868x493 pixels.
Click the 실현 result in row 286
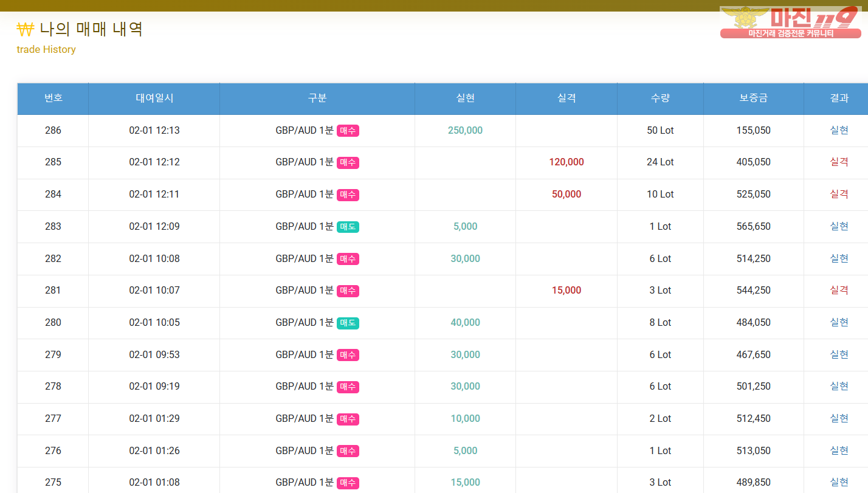point(839,130)
